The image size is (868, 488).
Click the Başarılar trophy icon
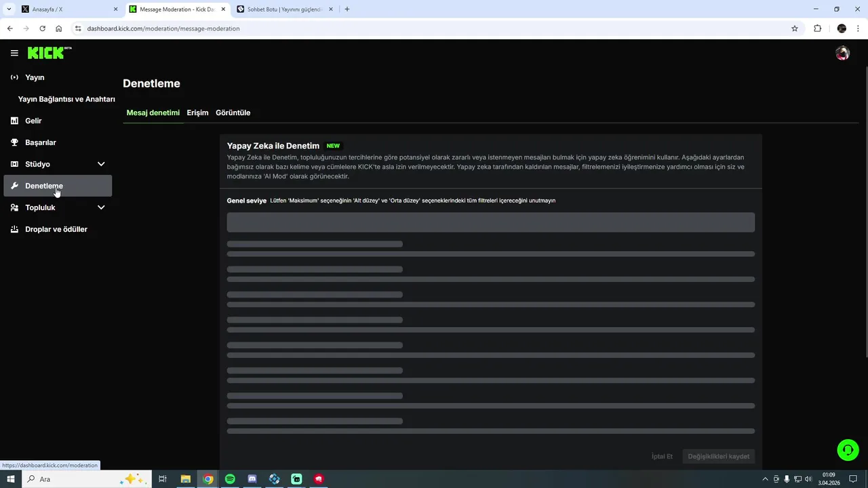pos(14,142)
